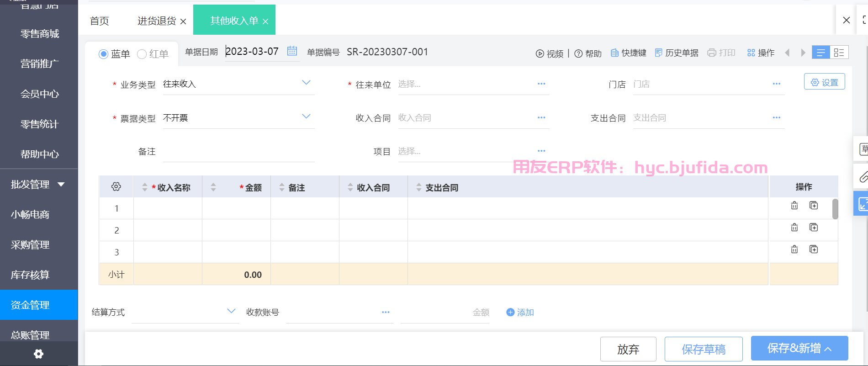
Task: Click the print icon
Action: tap(712, 53)
